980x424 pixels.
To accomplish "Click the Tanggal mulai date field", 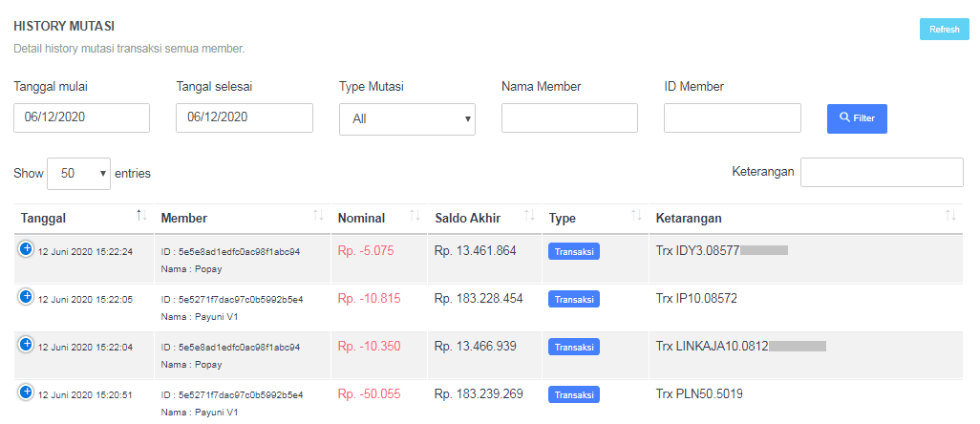I will [81, 118].
